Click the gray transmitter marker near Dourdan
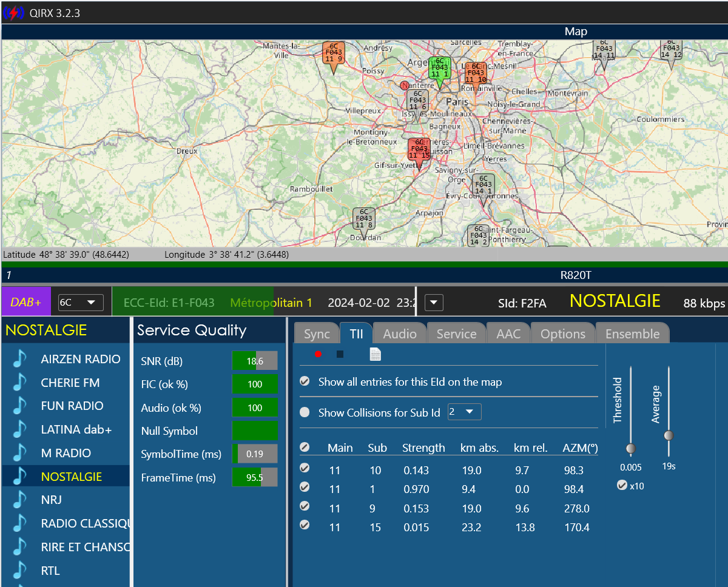 click(364, 221)
